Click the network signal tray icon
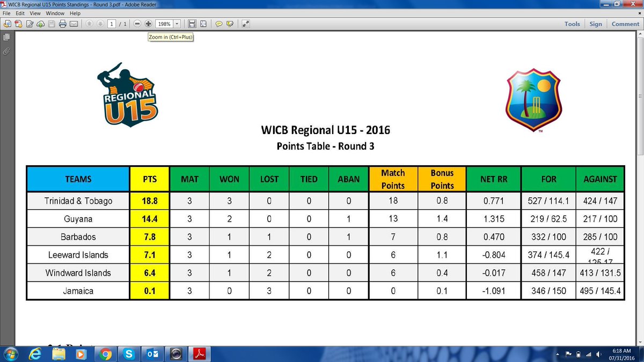The height and width of the screenshot is (362, 644). click(x=589, y=354)
